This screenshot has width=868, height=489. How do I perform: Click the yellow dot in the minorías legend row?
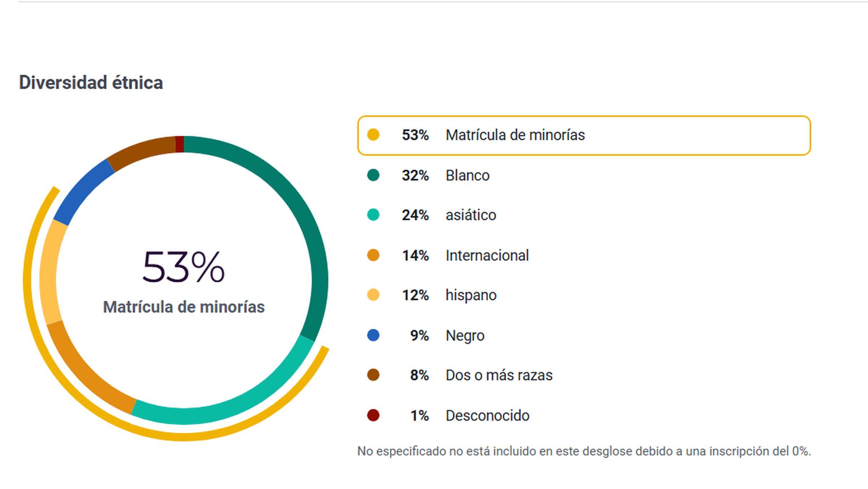pyautogui.click(x=373, y=135)
